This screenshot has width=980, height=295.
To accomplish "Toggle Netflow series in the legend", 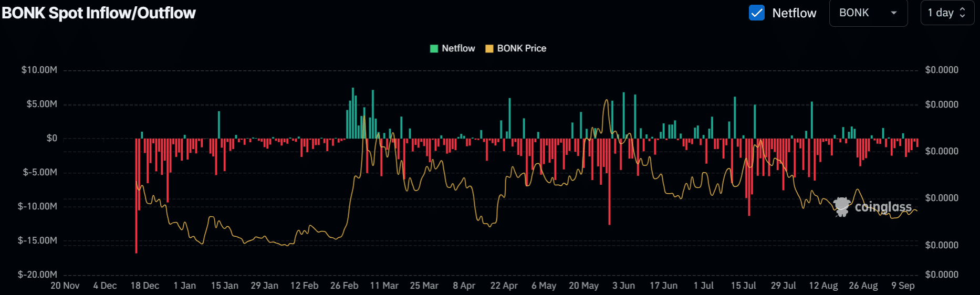I will coord(452,48).
